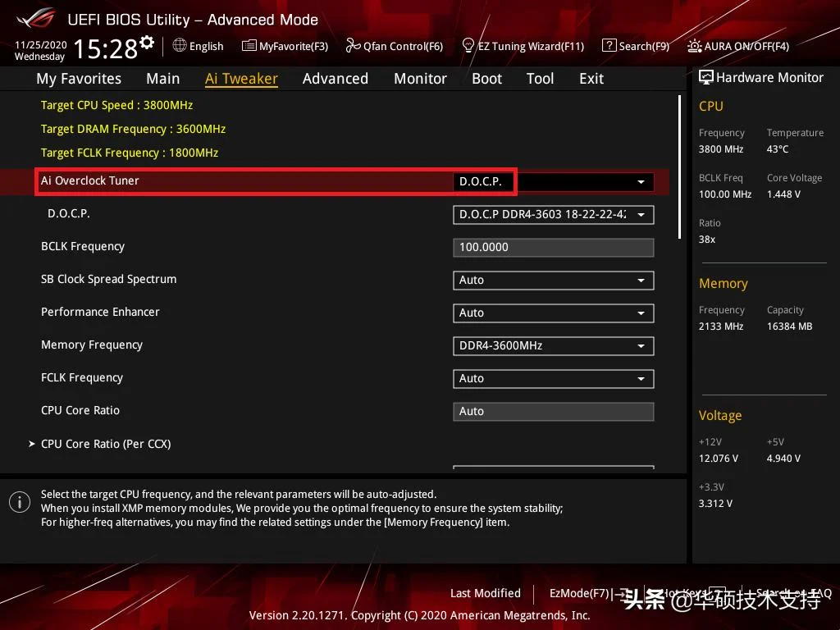Go to the Boot tab
This screenshot has height=630, width=840.
click(486, 79)
